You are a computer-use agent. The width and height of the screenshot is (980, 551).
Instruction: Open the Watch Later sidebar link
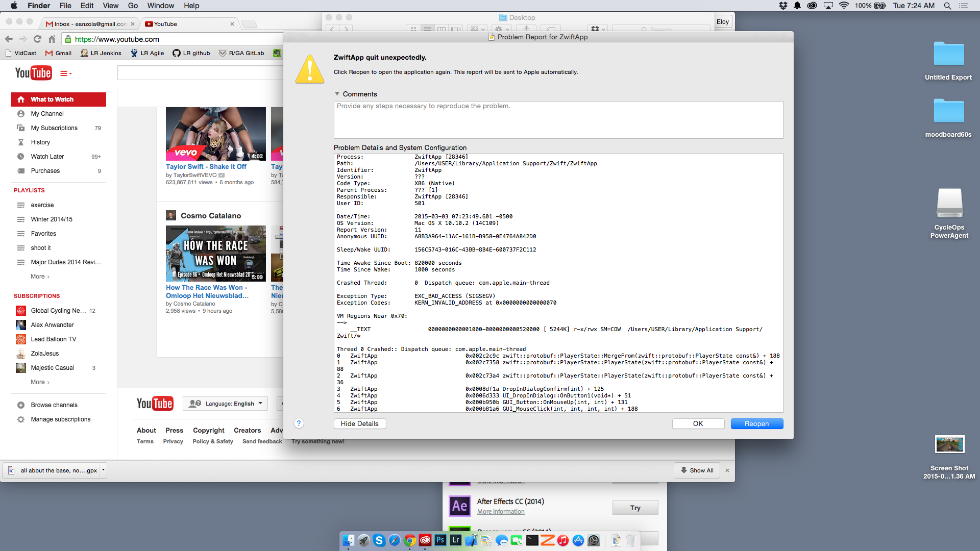(x=47, y=157)
